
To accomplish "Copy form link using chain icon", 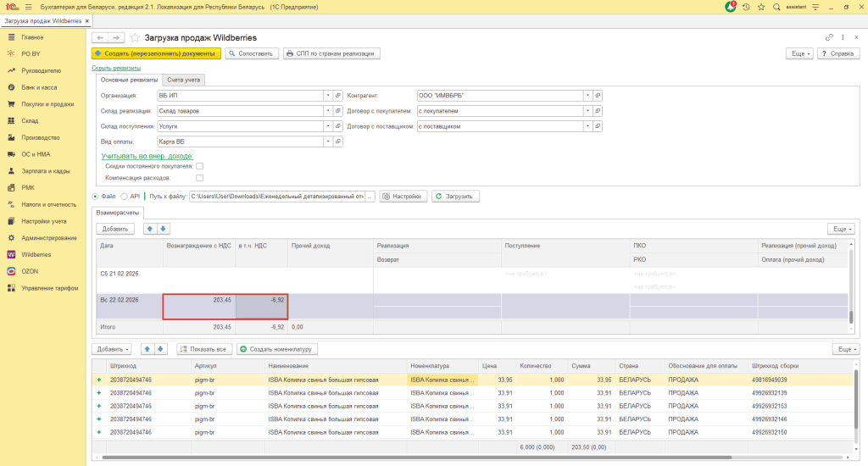I will click(829, 38).
